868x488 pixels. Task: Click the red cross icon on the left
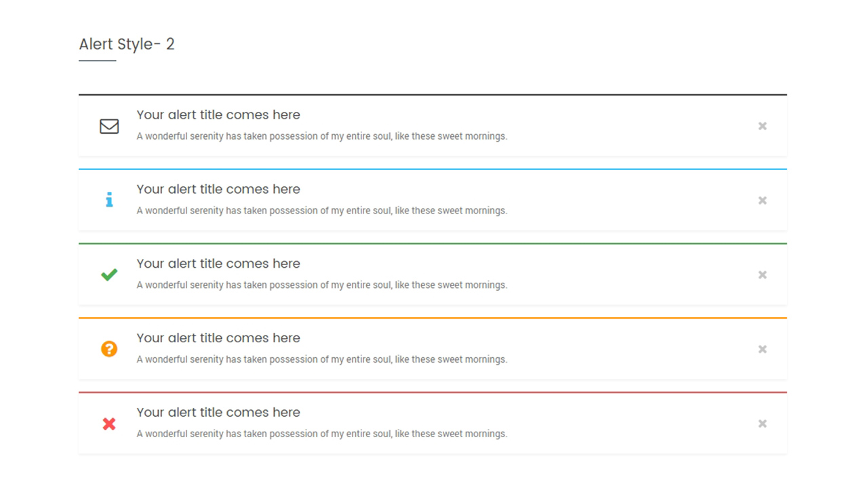point(109,424)
